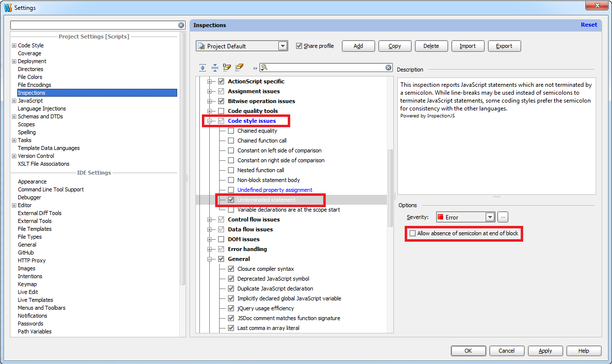Click the Copy profile button
612x364 pixels.
[395, 46]
